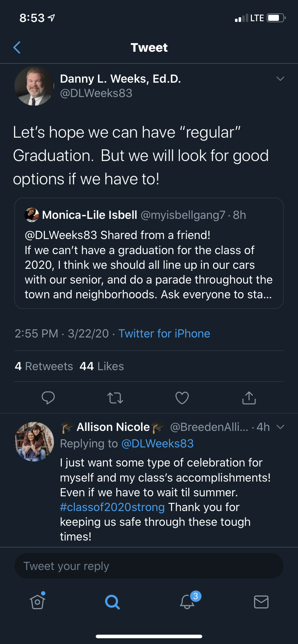View the 4 Retweets list
This screenshot has height=644, width=298.
point(44,366)
